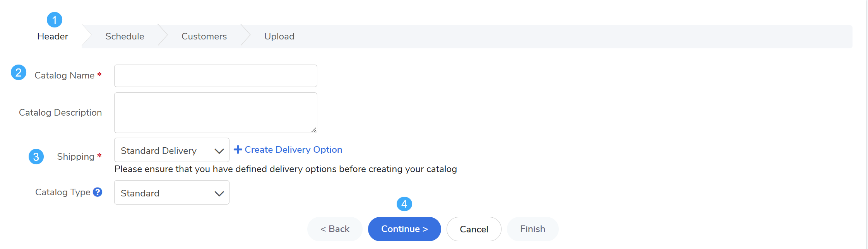Switch to the Schedule step
Image resolution: width=868 pixels, height=249 pixels.
tap(125, 36)
